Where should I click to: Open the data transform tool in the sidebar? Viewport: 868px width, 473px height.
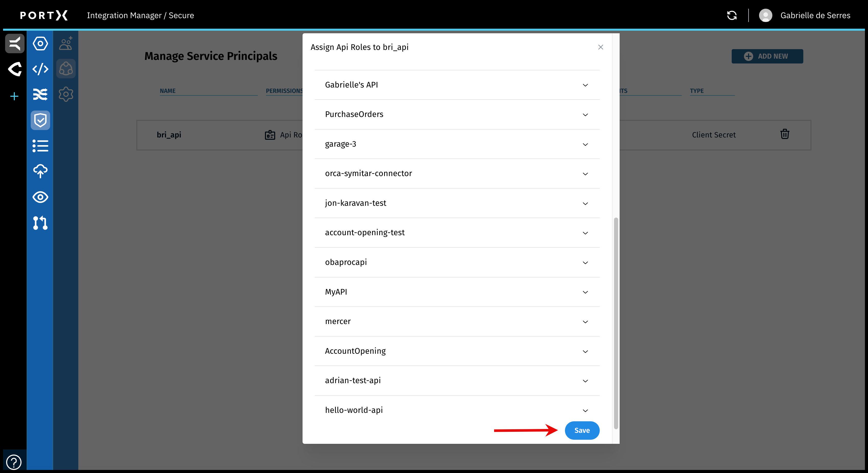pyautogui.click(x=40, y=95)
